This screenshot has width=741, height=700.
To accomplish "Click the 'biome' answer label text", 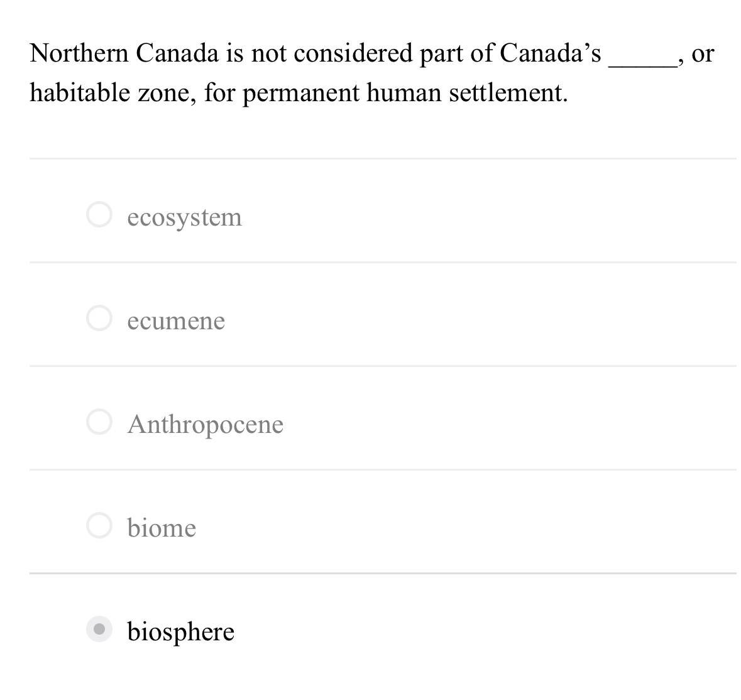I will tap(162, 528).
